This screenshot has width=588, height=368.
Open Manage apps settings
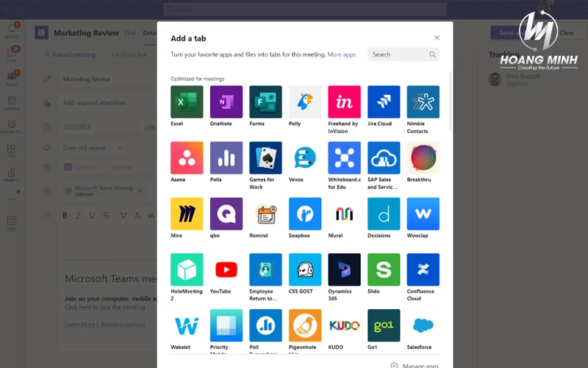coord(415,365)
